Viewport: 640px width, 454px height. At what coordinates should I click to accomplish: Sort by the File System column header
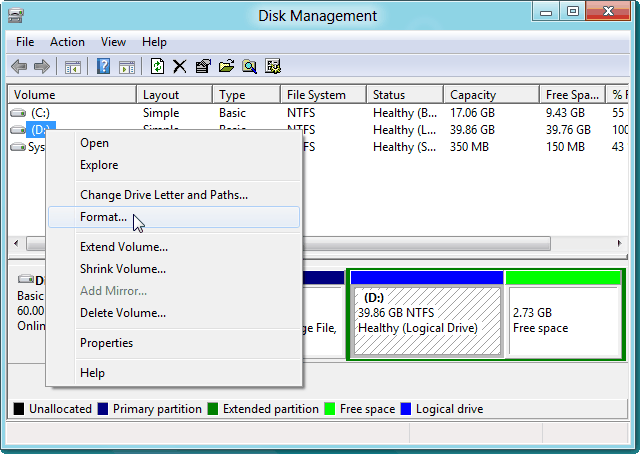(x=324, y=95)
